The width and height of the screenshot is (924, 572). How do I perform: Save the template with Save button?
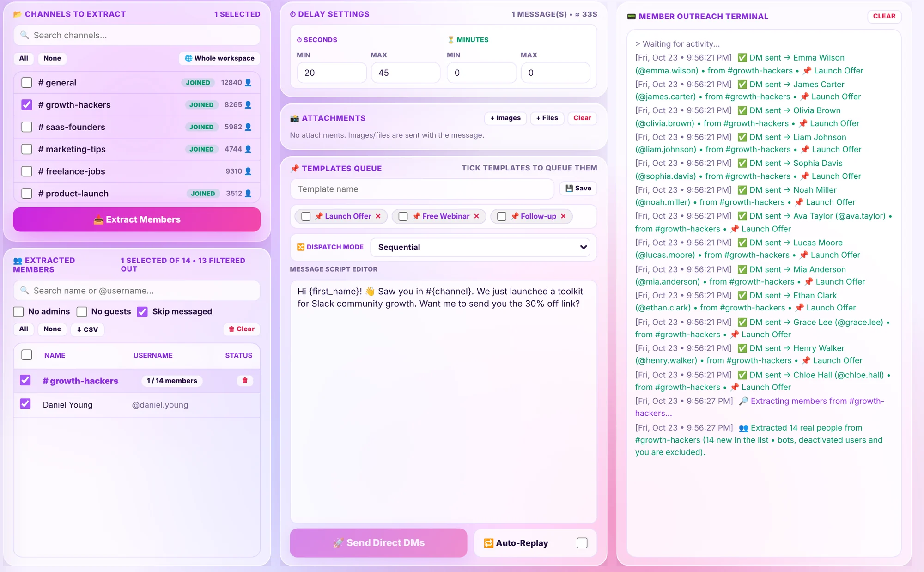pyautogui.click(x=578, y=189)
